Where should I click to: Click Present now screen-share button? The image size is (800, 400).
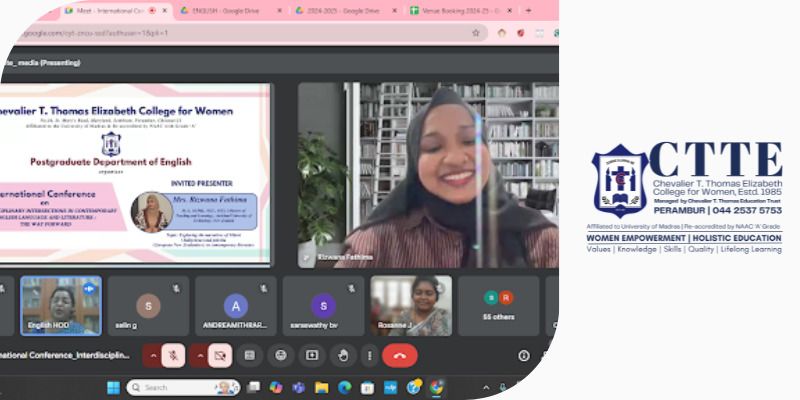click(312, 356)
